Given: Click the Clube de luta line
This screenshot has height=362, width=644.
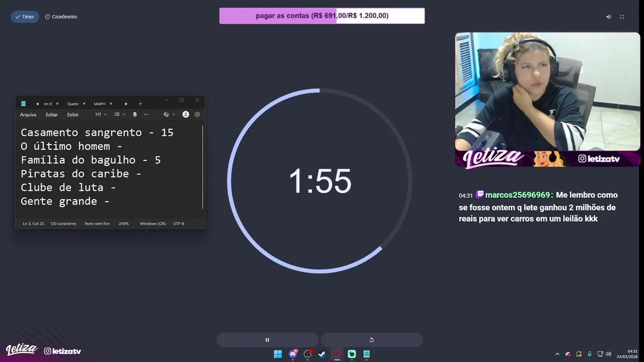Looking at the screenshot, I should pos(68,188).
